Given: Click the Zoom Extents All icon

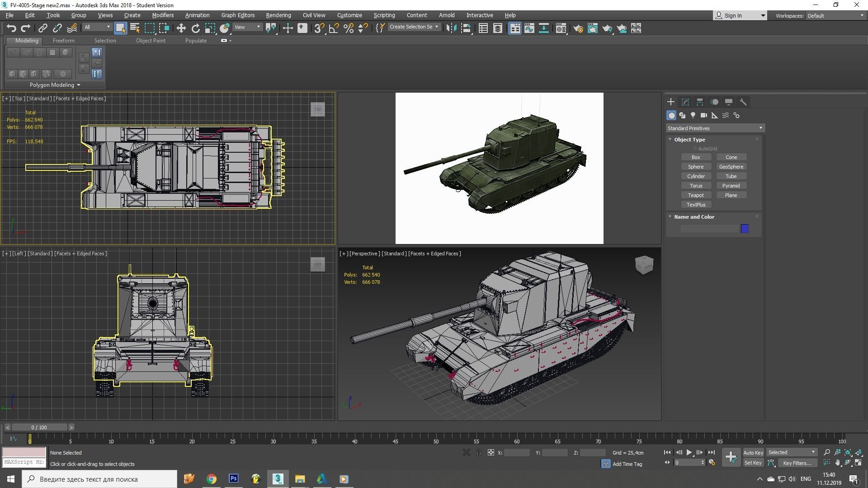Looking at the screenshot, I should pos(859,452).
